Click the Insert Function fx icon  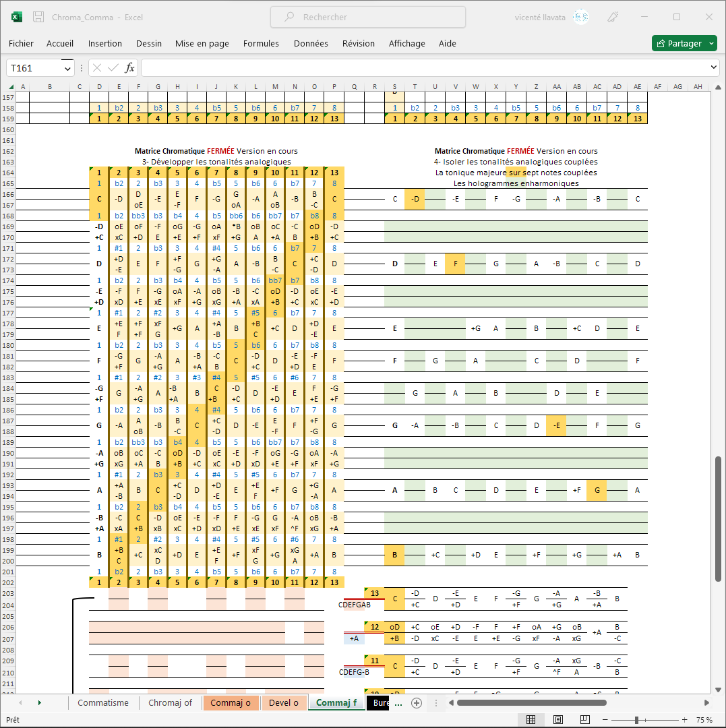pos(130,68)
